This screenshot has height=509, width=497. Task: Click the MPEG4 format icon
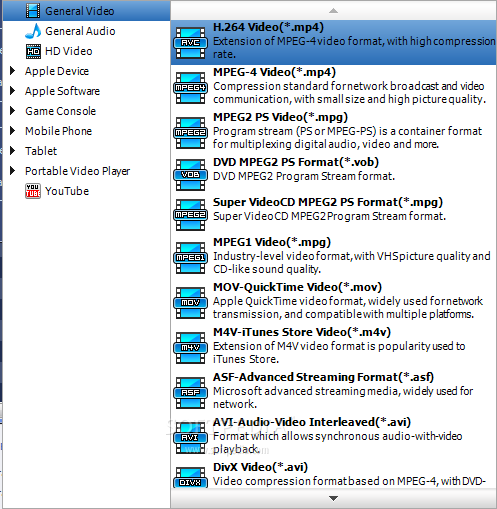(190, 88)
